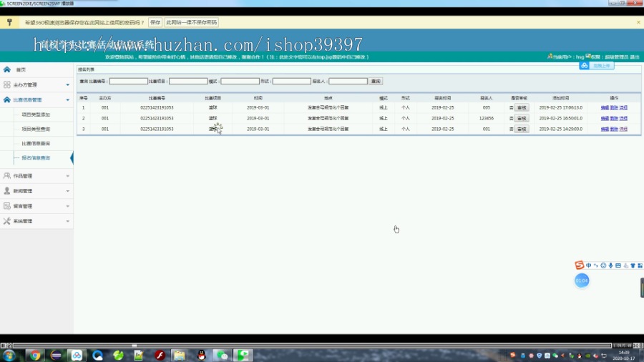The height and width of the screenshot is (362, 644).
Task: Click the cloud upload icon at top right
Action: click(584, 66)
